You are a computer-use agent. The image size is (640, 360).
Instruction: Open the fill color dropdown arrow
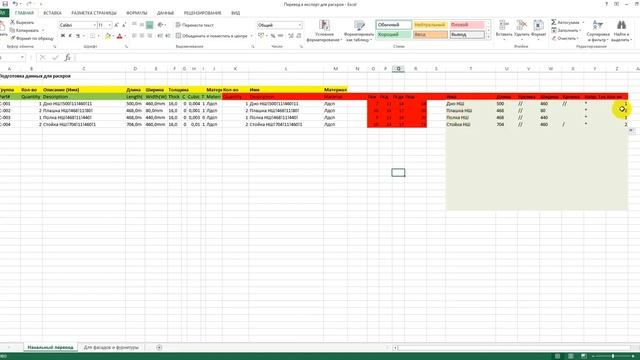(113, 36)
